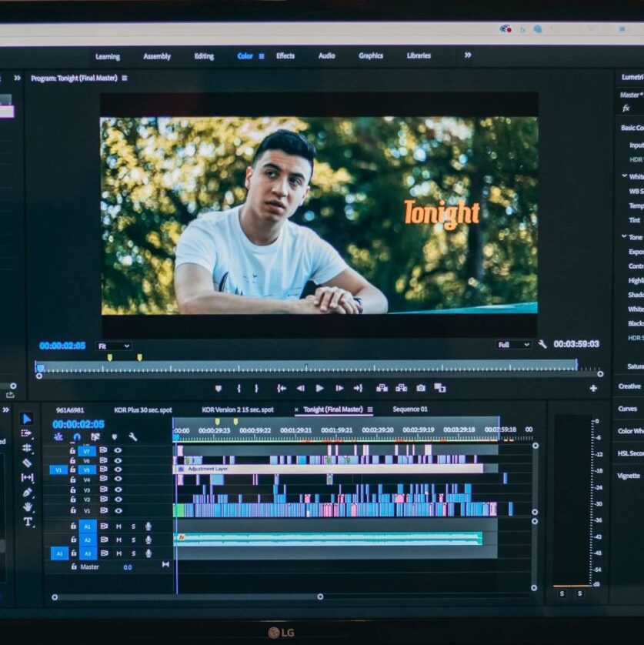Toggle insert sequences as nests icon
This screenshot has height=645, width=644.
(x=58, y=437)
